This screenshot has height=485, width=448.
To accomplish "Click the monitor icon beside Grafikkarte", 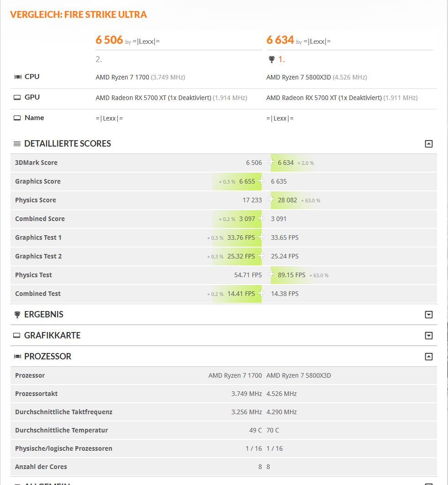I will tap(17, 335).
